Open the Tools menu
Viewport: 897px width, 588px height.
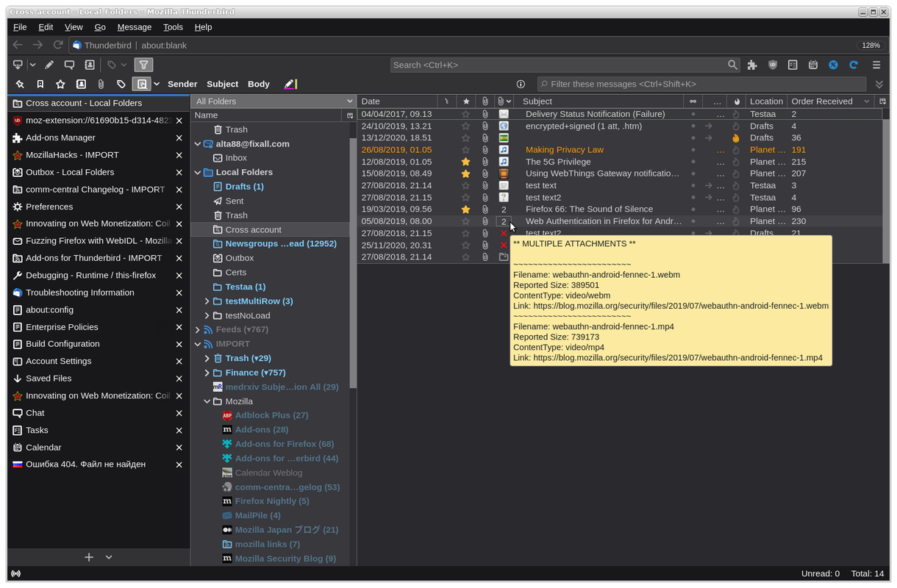[173, 27]
